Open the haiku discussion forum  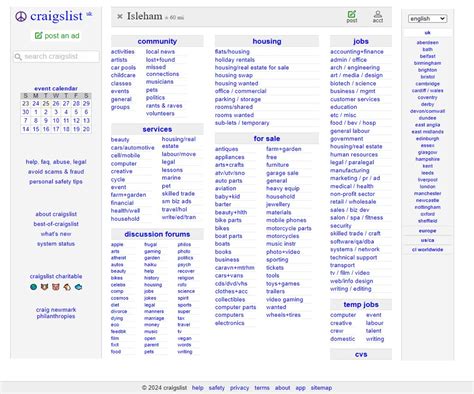[150, 265]
